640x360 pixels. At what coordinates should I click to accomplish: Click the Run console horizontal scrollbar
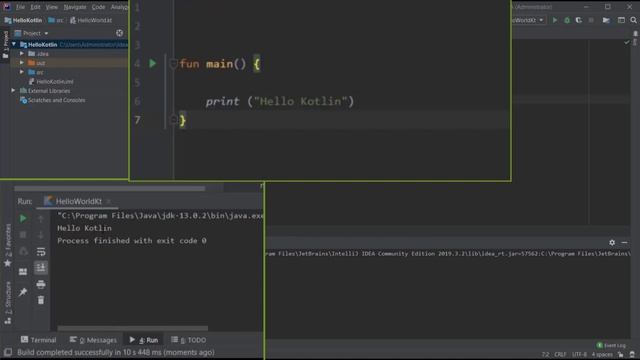pyautogui.click(x=133, y=328)
